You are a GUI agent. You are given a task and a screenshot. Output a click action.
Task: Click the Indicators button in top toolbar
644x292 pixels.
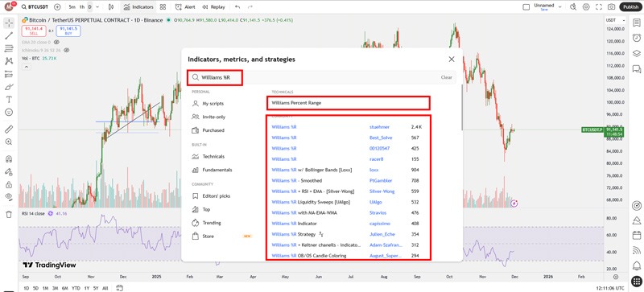click(138, 7)
